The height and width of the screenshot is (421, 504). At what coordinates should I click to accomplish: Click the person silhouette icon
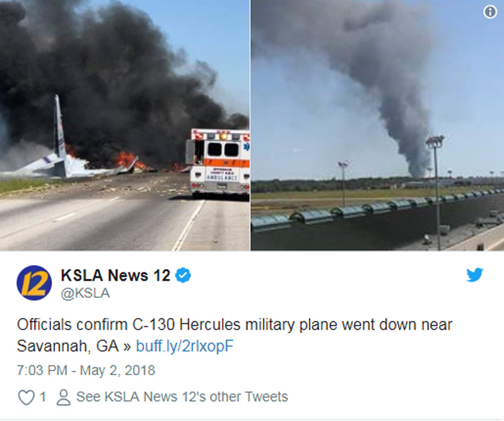63,397
